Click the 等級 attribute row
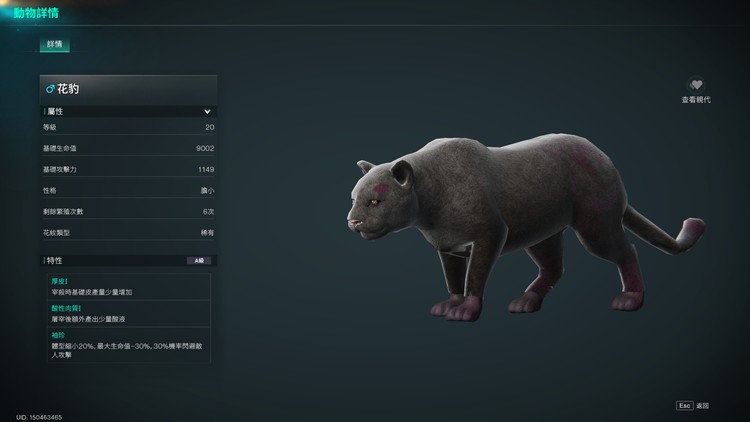750x422 pixels. pyautogui.click(x=128, y=127)
